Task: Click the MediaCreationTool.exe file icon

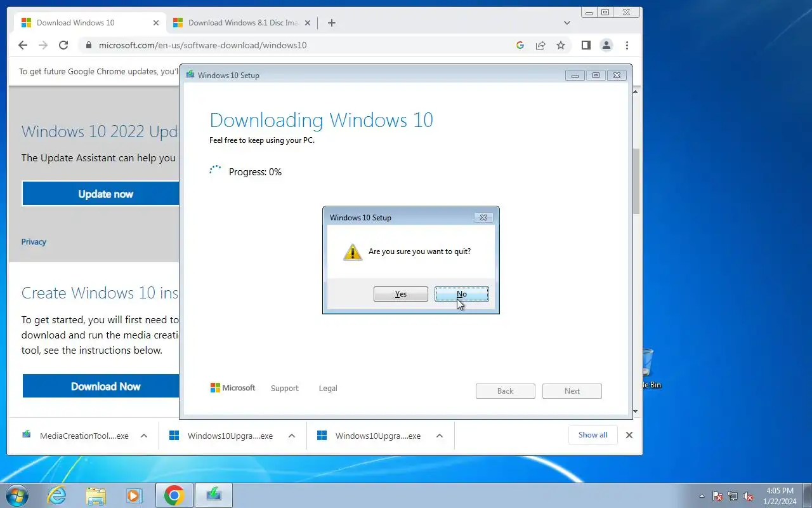Action: (26, 435)
